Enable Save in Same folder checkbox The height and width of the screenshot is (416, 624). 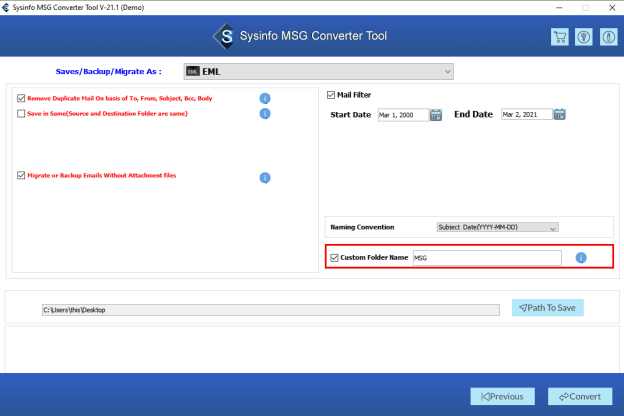pyautogui.click(x=21, y=113)
